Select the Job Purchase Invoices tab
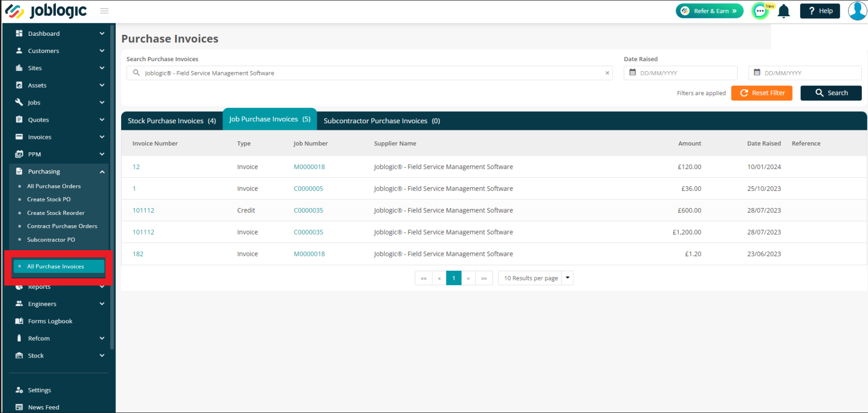868x413 pixels. [x=270, y=119]
